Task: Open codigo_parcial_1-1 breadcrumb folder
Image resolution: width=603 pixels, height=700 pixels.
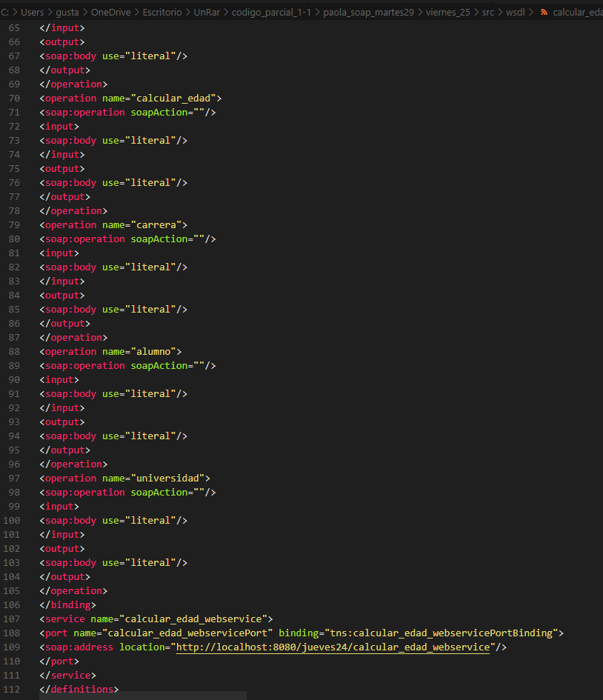Action: 271,13
